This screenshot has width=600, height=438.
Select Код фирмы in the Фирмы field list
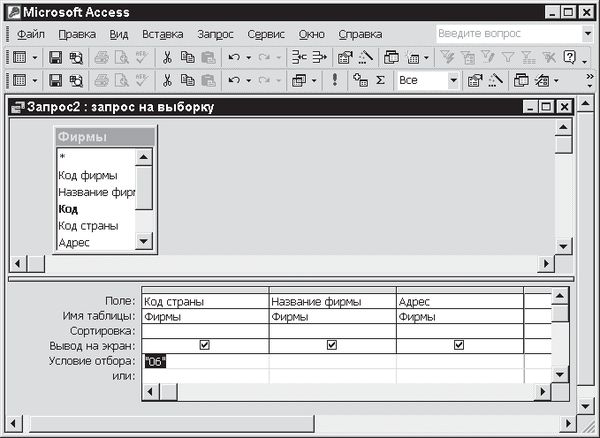tap(88, 175)
